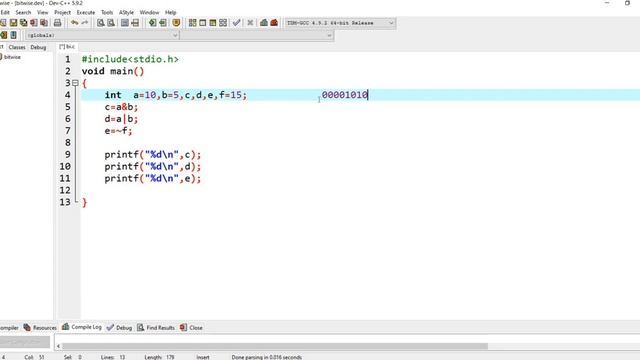Click the scroll-left arrow in bottom panel
640x360 pixels.
(58, 346)
